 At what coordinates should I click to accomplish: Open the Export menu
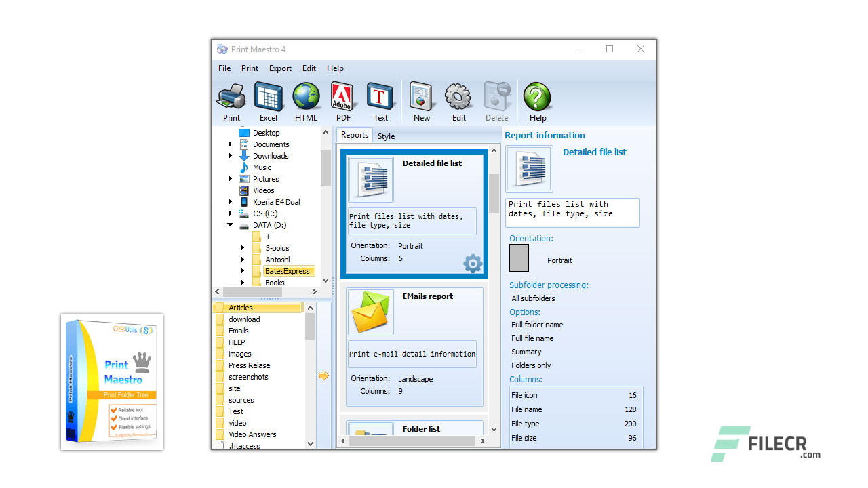tap(280, 68)
